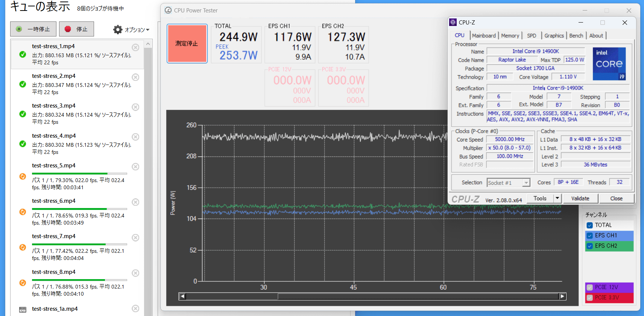Open the Tools dropdown arrow
This screenshot has height=316, width=644.
tap(557, 198)
